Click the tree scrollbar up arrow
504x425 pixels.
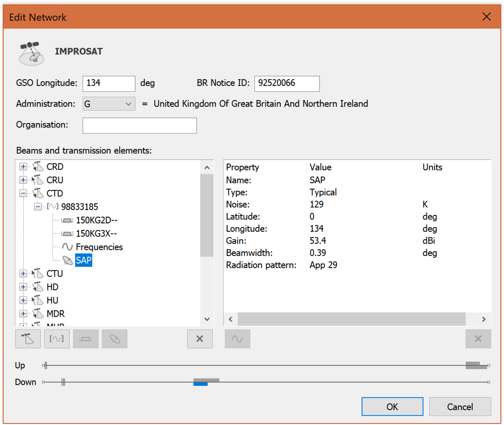click(x=207, y=167)
